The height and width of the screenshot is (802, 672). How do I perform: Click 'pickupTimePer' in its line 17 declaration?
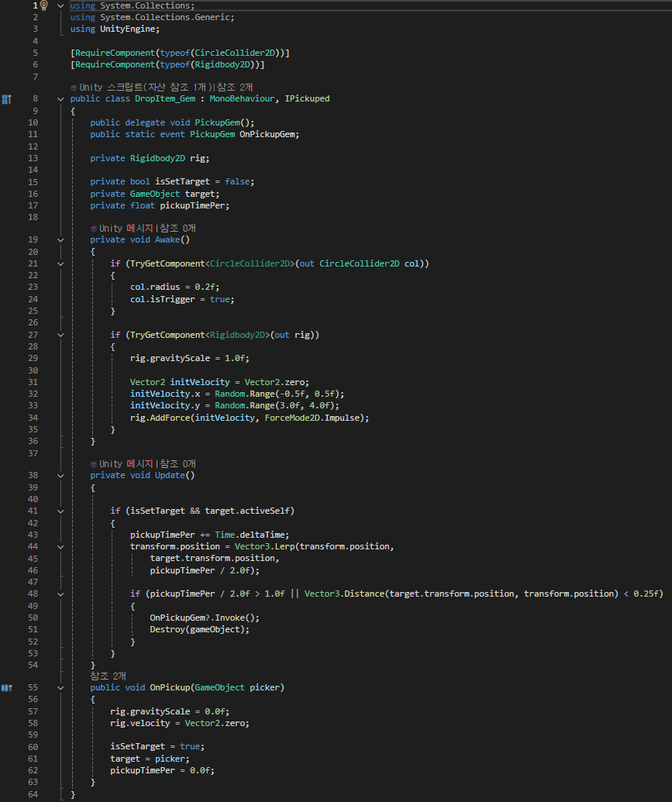pyautogui.click(x=192, y=205)
